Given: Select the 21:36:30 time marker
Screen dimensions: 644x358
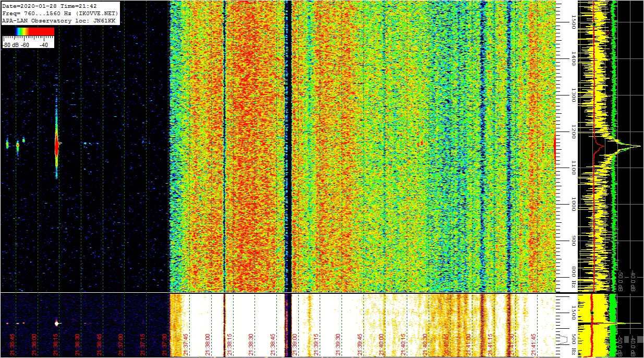Looking at the screenshot, I should coord(78,344).
